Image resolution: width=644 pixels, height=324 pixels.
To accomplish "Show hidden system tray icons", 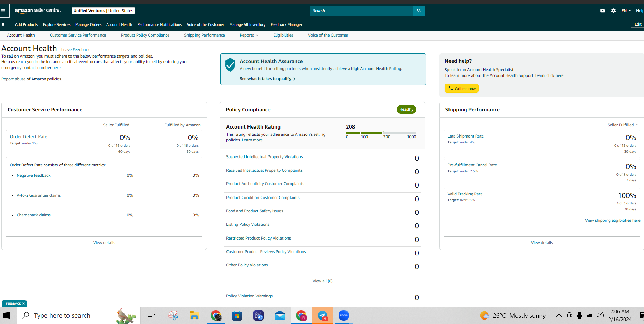I will [559, 315].
